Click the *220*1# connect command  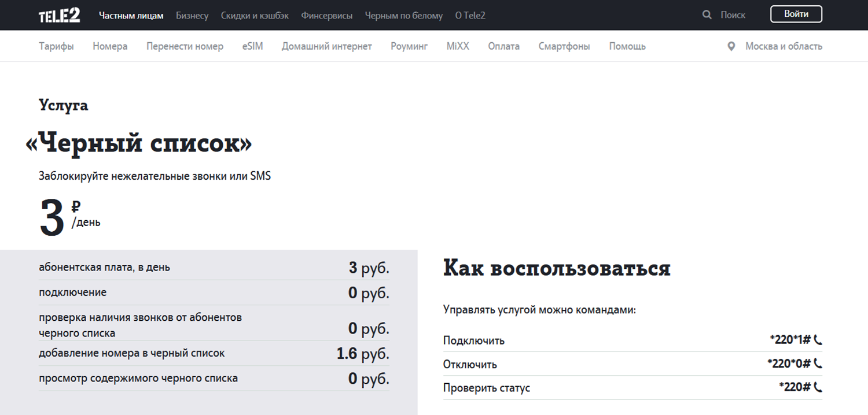tap(790, 340)
